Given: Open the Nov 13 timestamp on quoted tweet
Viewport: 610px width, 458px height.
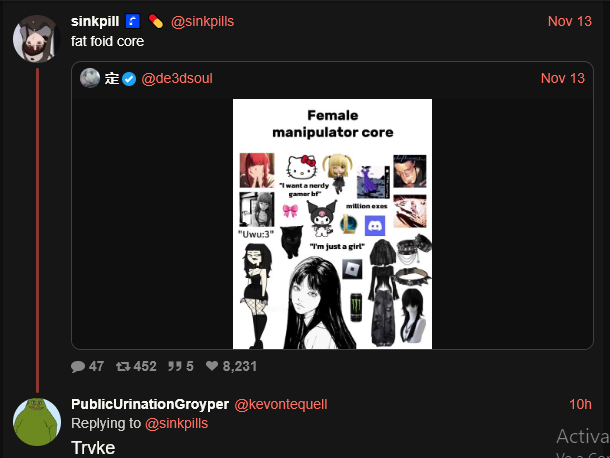Looking at the screenshot, I should (563, 78).
